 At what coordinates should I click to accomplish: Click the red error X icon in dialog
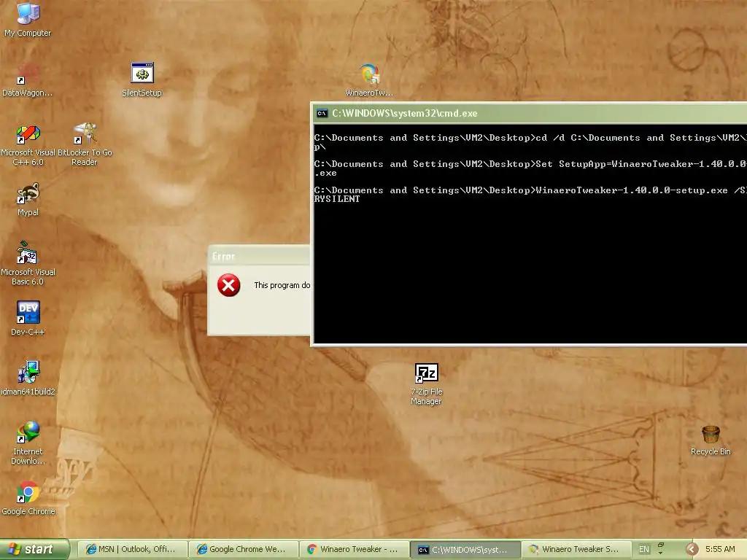tap(228, 285)
